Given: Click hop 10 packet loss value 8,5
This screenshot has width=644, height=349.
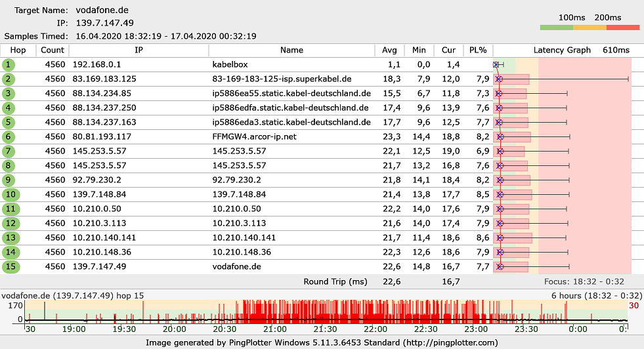Looking at the screenshot, I should [483, 194].
